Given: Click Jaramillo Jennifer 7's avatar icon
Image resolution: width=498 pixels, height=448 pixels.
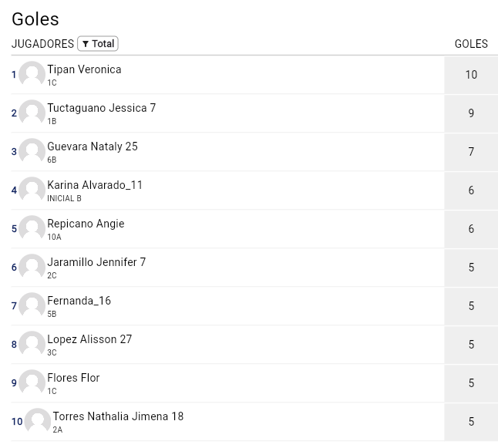Looking at the screenshot, I should [32, 267].
